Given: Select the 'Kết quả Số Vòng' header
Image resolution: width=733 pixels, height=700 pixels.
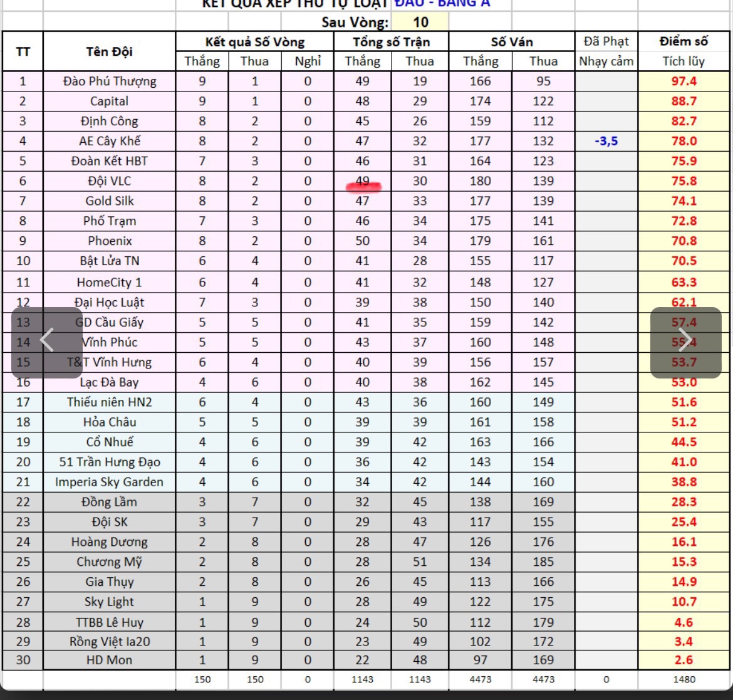Looking at the screenshot, I should tap(255, 42).
